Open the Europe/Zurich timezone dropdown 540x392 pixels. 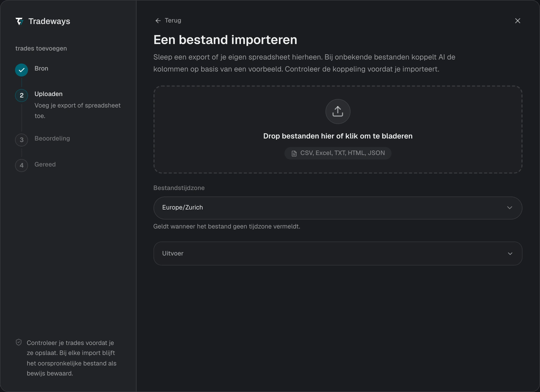(x=338, y=208)
